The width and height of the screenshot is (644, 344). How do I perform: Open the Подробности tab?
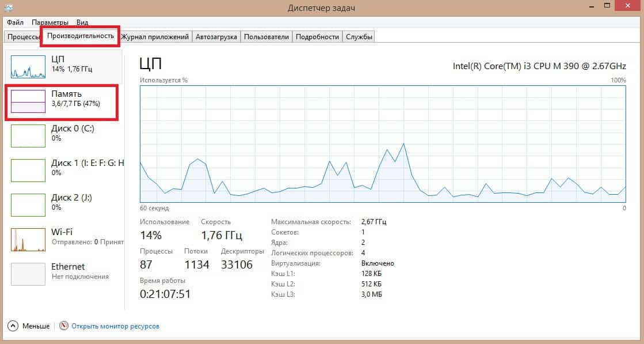317,37
